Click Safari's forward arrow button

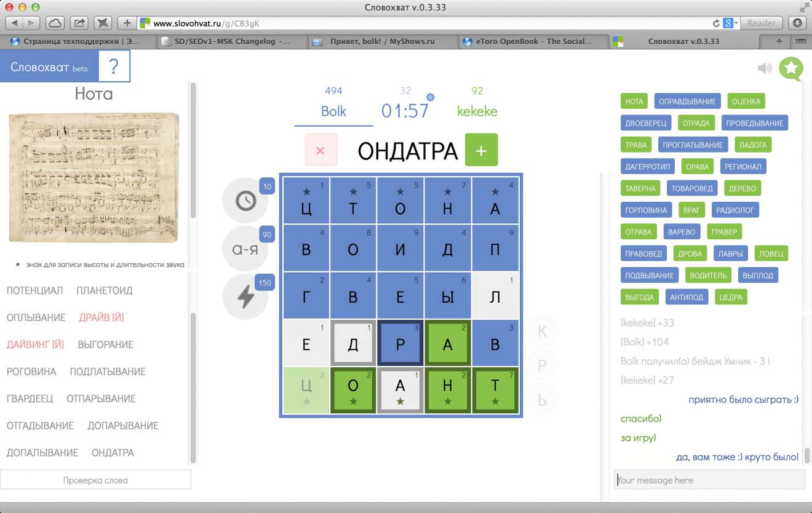[31, 23]
